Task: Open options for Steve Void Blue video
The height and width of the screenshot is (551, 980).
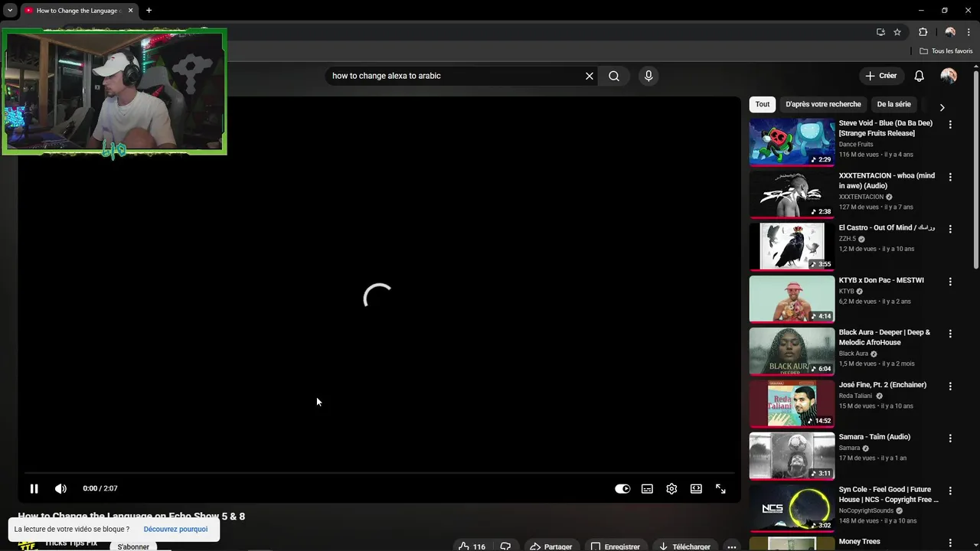Action: pos(950,124)
